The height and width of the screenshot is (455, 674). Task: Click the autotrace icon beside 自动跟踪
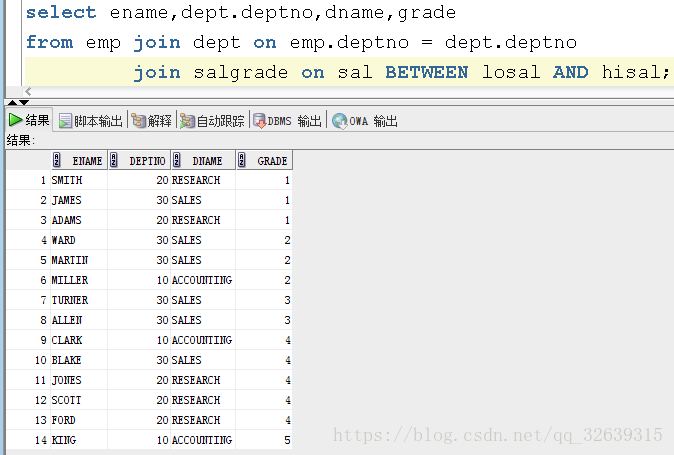point(187,121)
